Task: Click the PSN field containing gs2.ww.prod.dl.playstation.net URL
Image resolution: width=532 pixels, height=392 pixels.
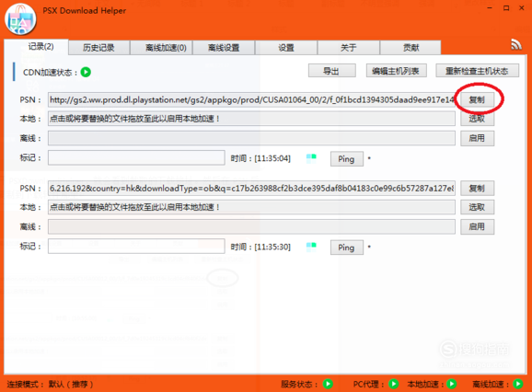Action: pos(251,99)
